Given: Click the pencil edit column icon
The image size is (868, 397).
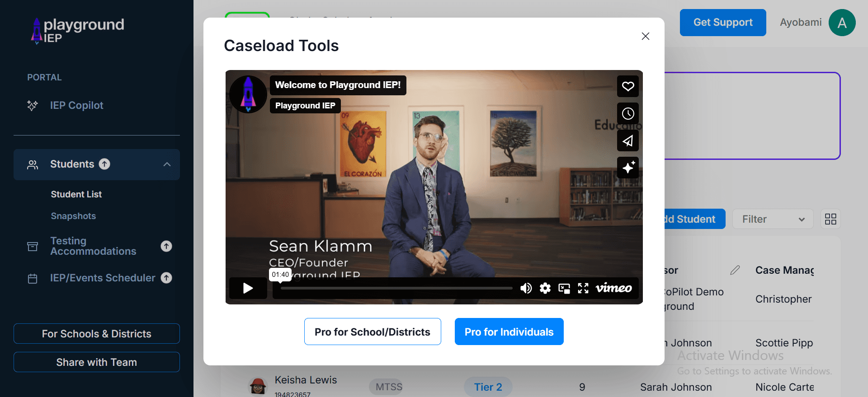Looking at the screenshot, I should pyautogui.click(x=735, y=270).
